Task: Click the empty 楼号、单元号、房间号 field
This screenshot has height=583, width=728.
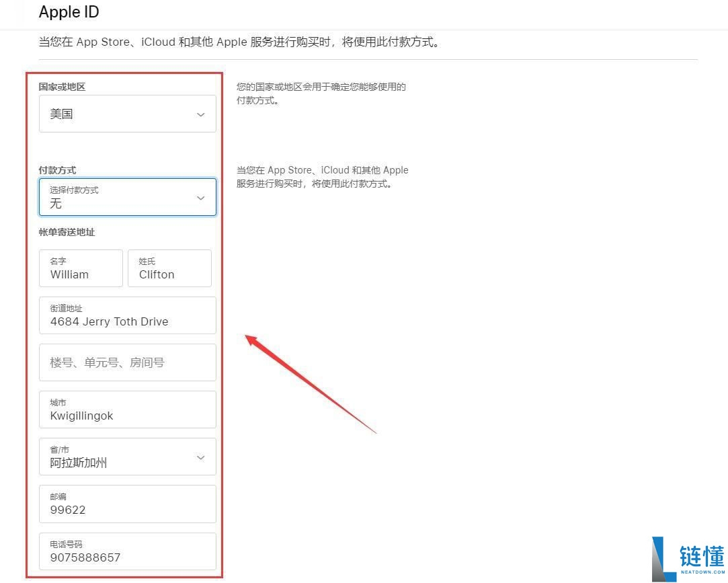Action: point(128,362)
